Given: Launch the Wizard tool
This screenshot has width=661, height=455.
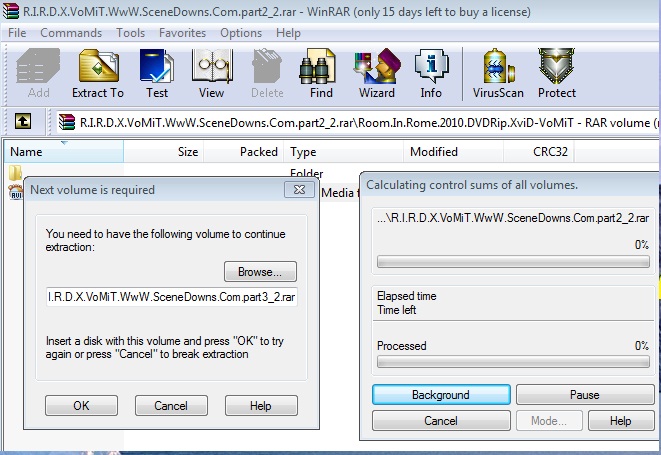Looking at the screenshot, I should pos(376,73).
